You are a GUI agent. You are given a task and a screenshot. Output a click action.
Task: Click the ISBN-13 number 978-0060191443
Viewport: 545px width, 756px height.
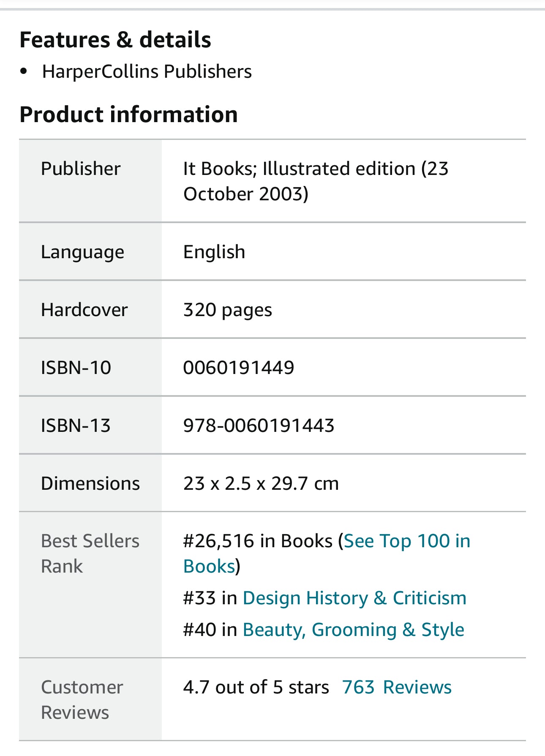click(259, 426)
